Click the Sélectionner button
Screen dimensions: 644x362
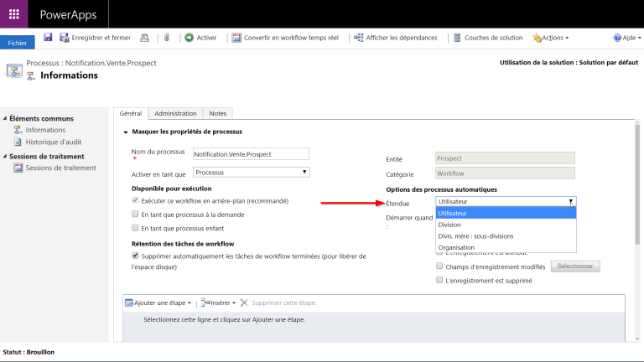(575, 266)
